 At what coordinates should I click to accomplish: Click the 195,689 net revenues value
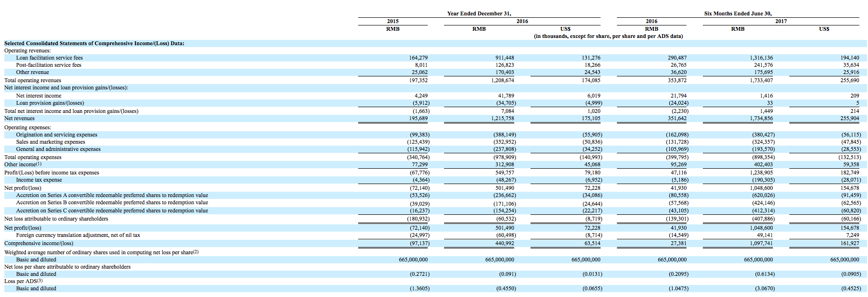click(418, 118)
